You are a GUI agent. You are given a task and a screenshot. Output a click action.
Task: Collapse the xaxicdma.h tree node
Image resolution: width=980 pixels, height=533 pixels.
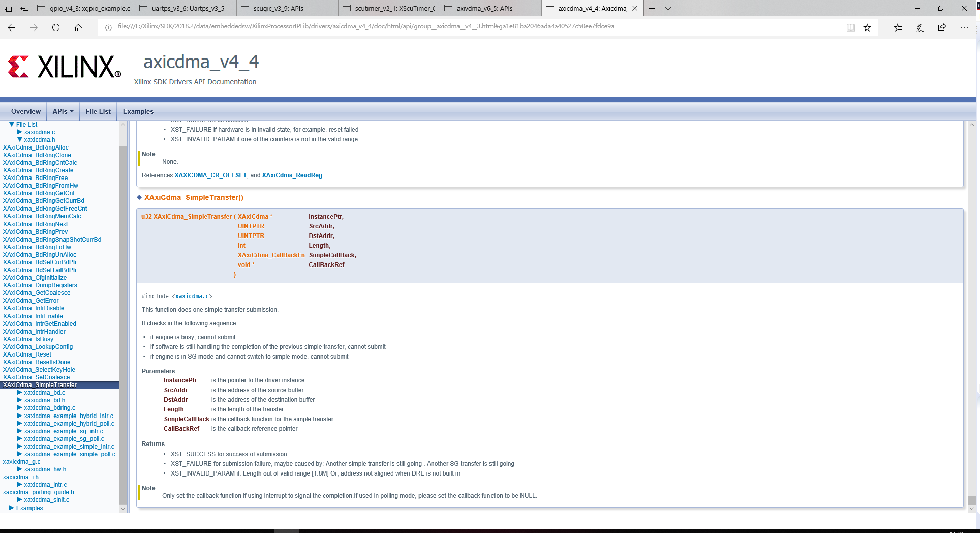pyautogui.click(x=20, y=139)
